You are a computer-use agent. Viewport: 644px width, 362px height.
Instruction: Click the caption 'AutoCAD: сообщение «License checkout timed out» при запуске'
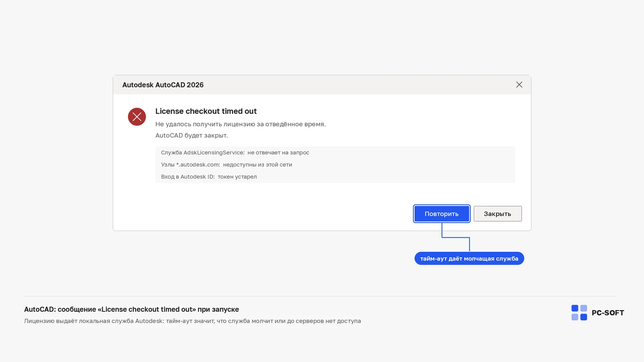[x=132, y=309]
